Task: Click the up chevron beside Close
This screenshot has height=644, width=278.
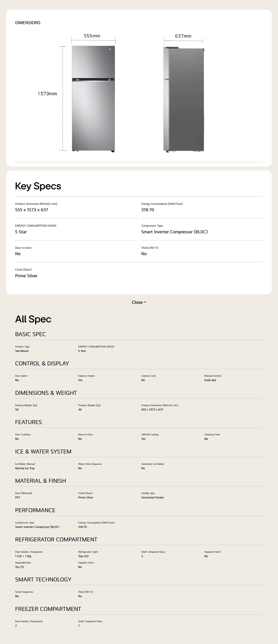Action: click(x=145, y=302)
